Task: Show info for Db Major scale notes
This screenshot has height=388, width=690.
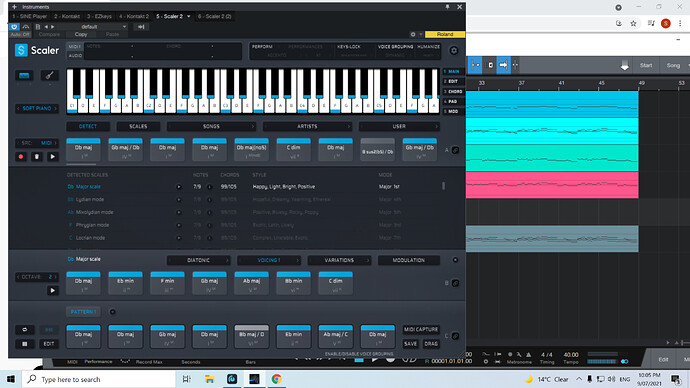Action: click(x=209, y=187)
